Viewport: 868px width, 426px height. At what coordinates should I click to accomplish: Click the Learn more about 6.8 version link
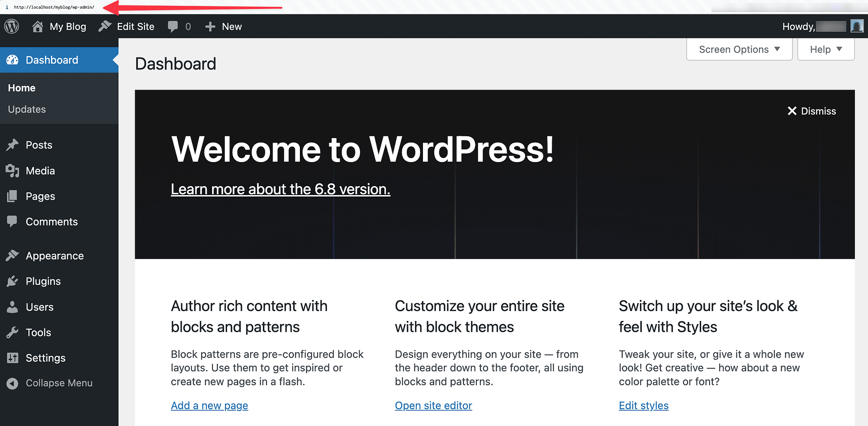point(280,189)
